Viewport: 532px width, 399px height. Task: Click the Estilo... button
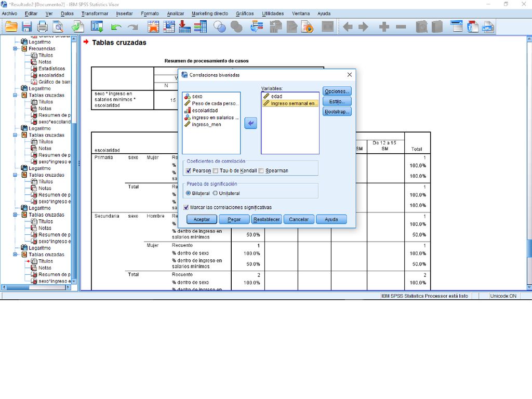pos(337,101)
